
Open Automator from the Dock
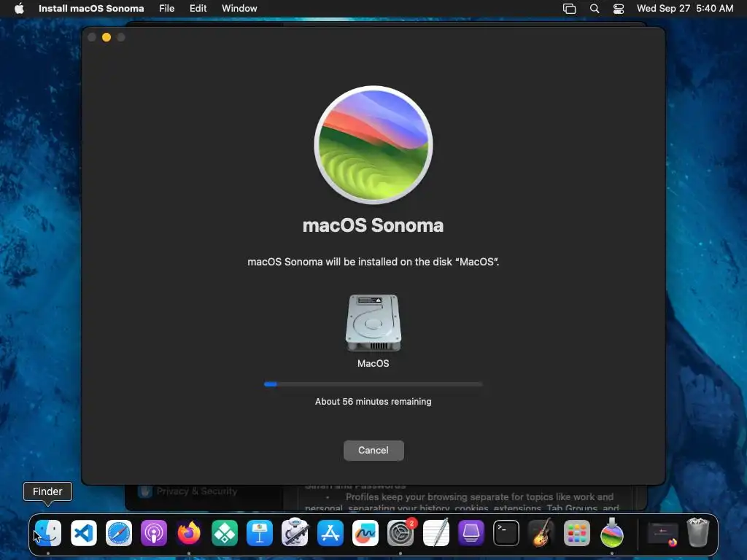point(295,533)
